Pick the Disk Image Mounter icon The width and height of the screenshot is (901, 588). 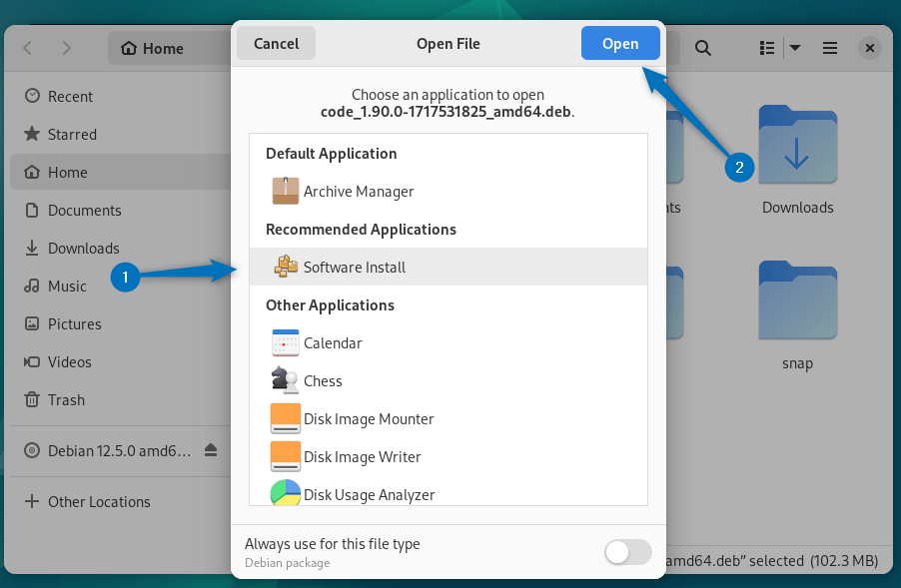click(285, 418)
